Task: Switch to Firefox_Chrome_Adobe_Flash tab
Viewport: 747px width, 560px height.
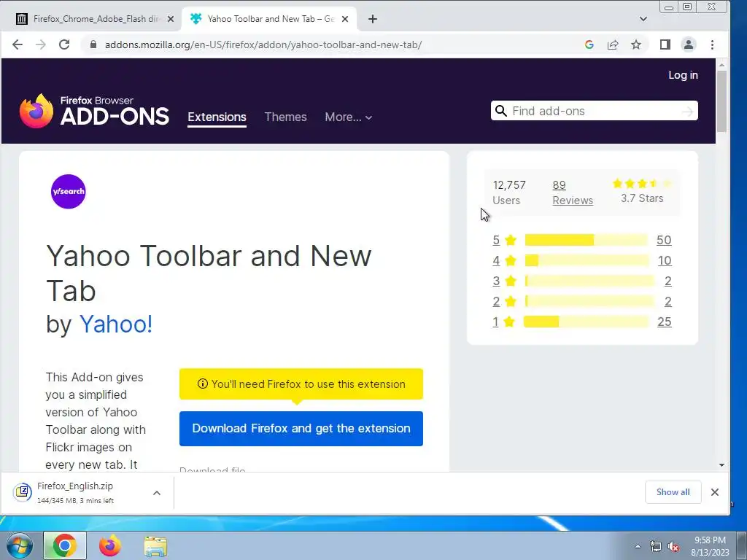Action: pos(96,19)
